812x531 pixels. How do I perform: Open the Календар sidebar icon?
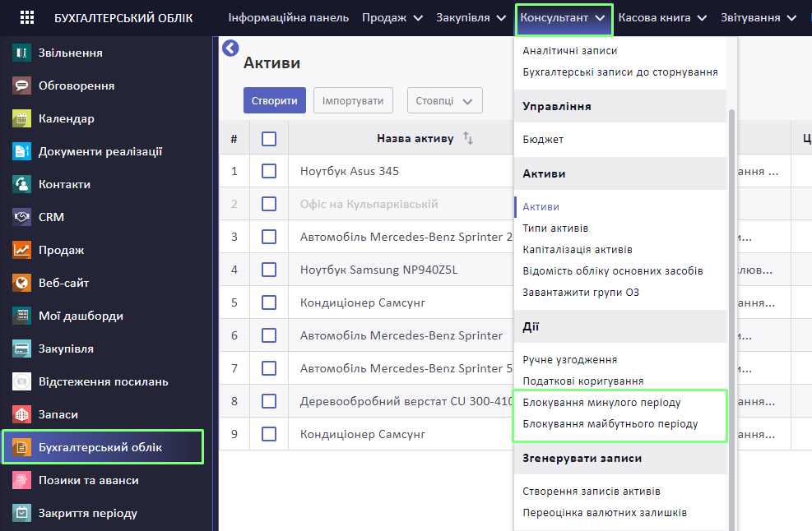(x=21, y=118)
